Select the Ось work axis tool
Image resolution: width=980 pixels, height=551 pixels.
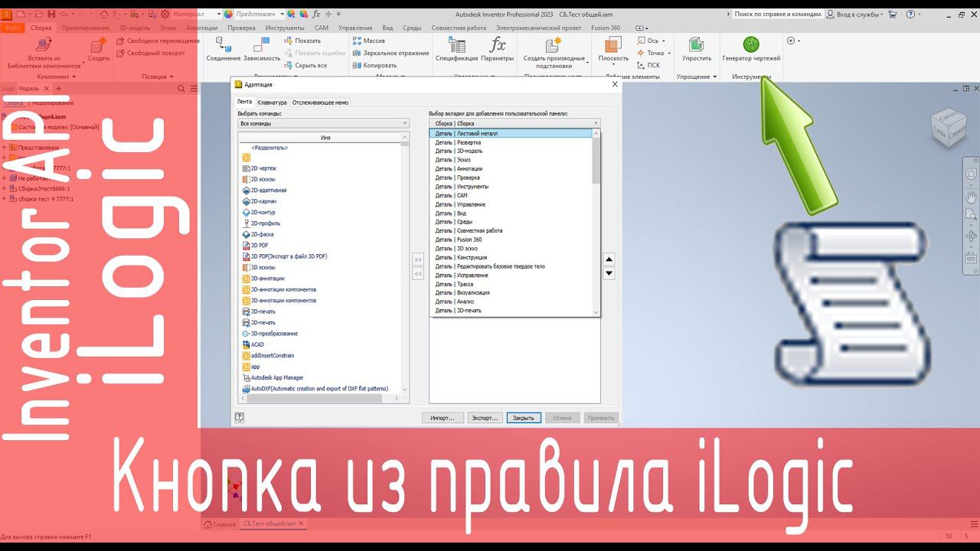tap(651, 41)
